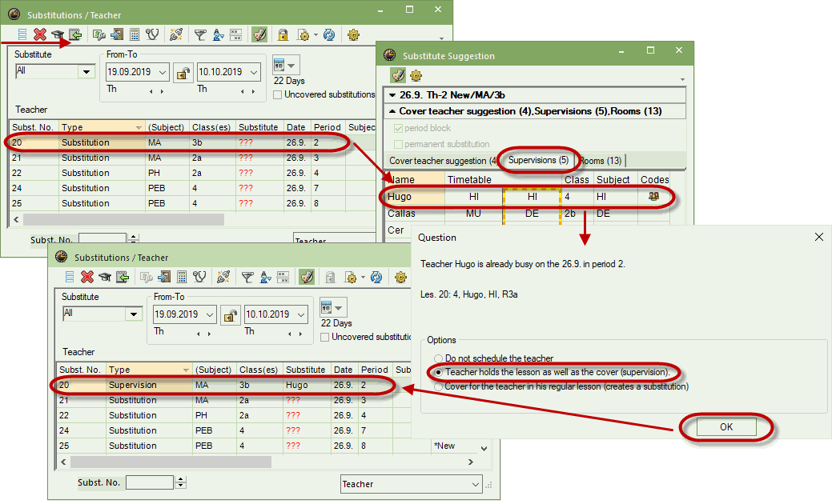Switch to Rooms (13) tab
The image size is (832, 504).
coord(601,161)
